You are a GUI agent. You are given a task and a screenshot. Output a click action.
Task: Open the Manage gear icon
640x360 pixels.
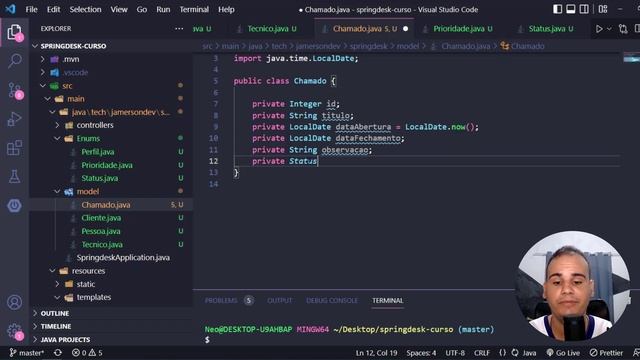[14, 331]
